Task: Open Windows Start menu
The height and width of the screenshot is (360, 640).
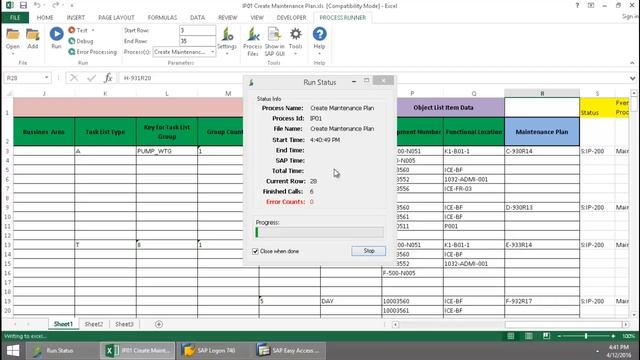Action: click(x=13, y=351)
